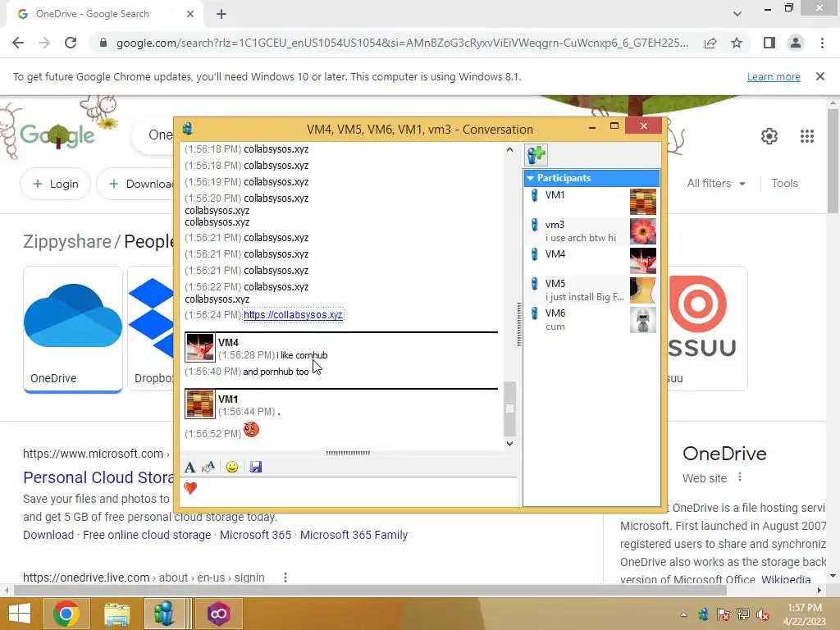Toggle Chrome side panel icon
840x630 pixels.
tap(769, 43)
